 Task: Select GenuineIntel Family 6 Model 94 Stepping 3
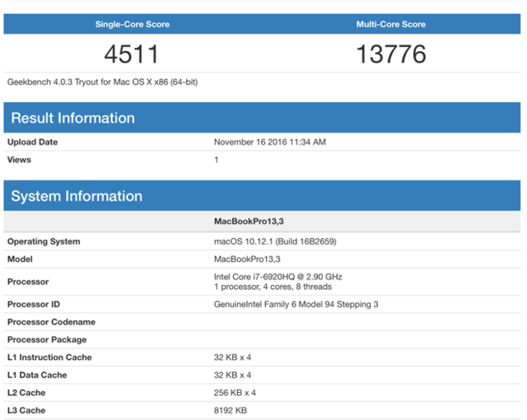point(296,305)
